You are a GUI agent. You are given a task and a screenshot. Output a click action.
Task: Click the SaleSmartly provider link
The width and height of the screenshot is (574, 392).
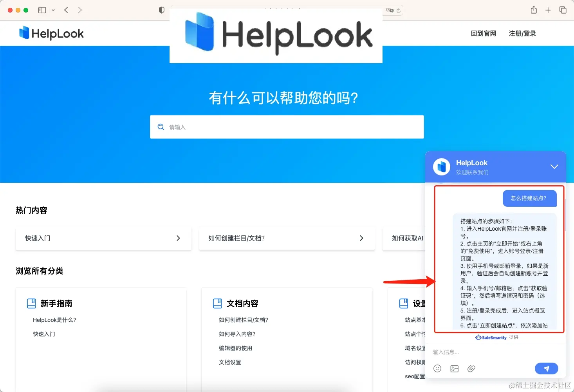(x=491, y=338)
